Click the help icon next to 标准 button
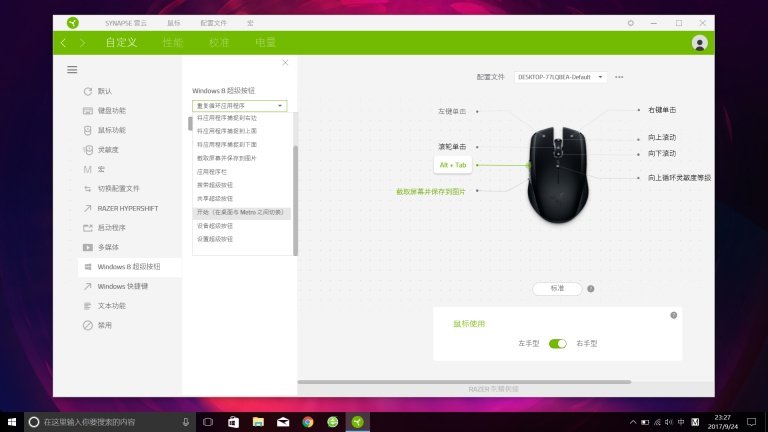768x432 pixels. (591, 288)
